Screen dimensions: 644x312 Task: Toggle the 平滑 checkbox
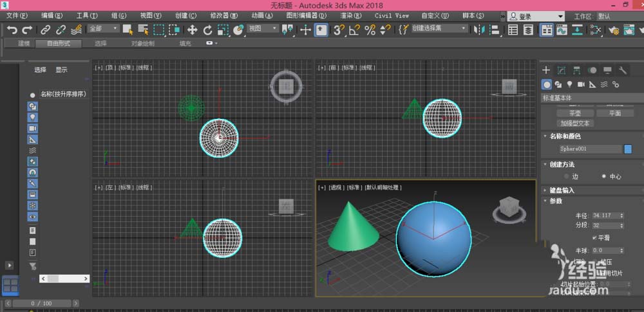[x=594, y=237]
